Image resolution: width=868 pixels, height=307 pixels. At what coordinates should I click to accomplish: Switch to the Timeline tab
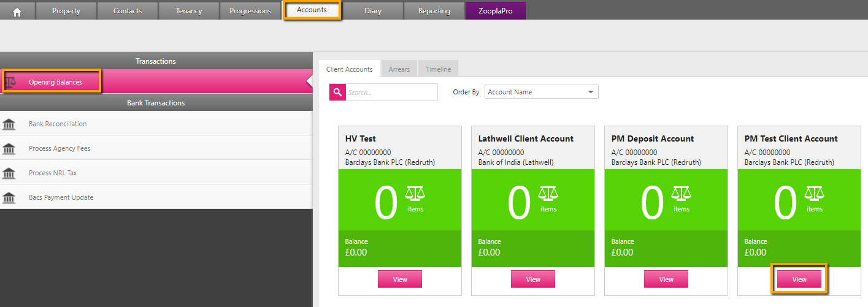point(439,69)
